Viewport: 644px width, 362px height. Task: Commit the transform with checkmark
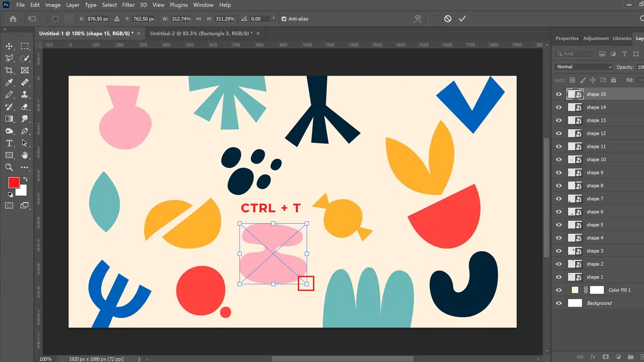[462, 19]
